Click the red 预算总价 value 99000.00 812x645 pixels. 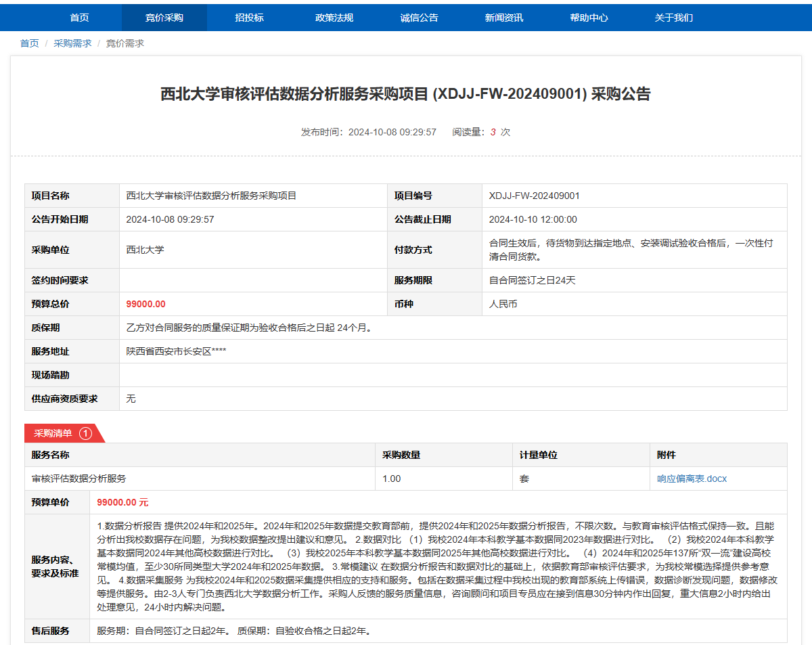(145, 304)
